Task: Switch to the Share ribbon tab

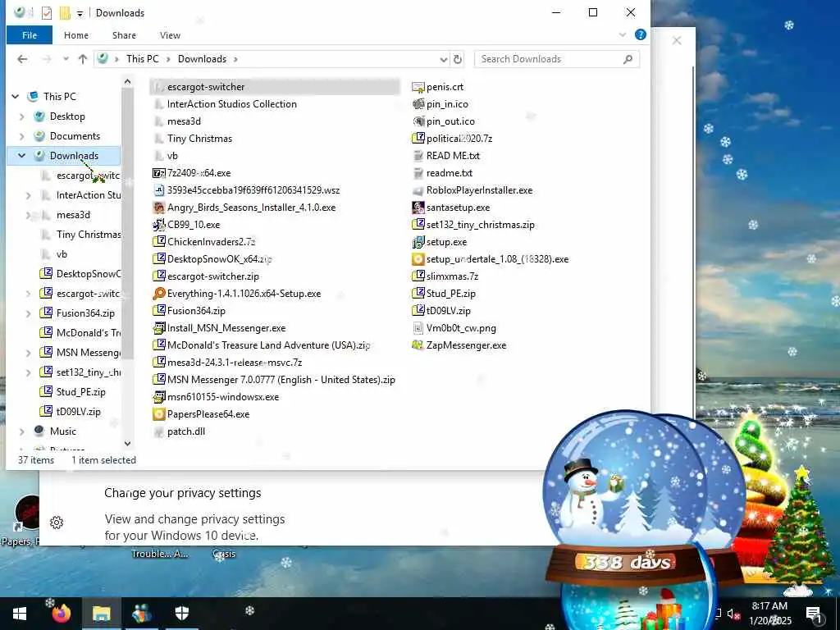Action: coord(124,35)
